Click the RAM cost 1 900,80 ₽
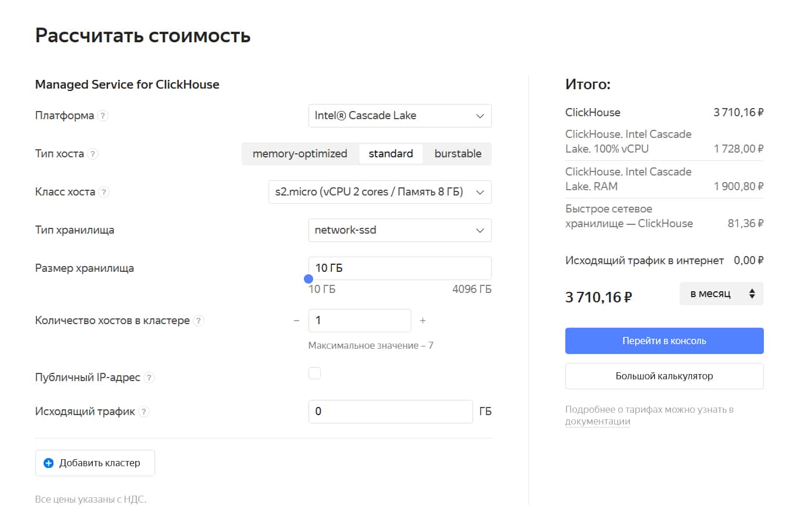The image size is (798, 532). [x=738, y=186]
